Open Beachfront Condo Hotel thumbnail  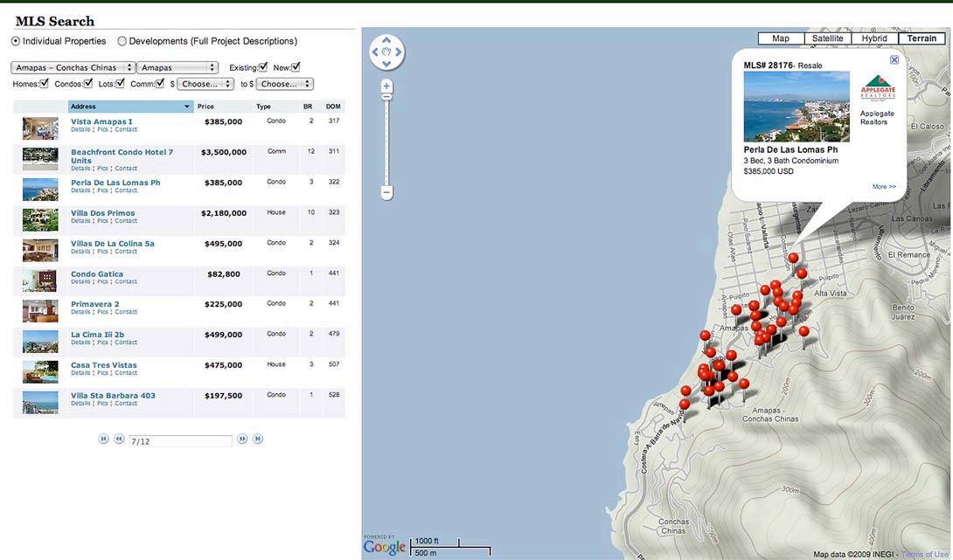click(x=40, y=158)
